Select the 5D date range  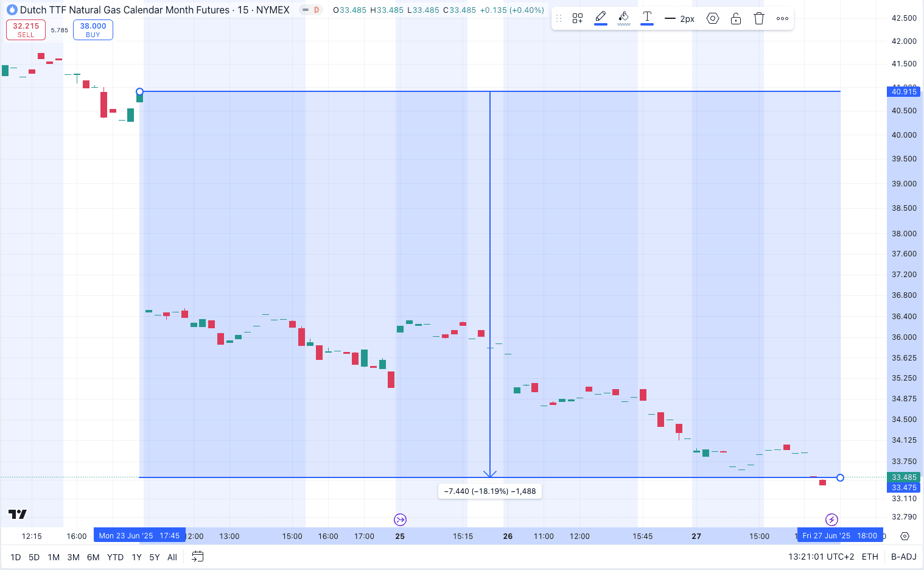[34, 557]
